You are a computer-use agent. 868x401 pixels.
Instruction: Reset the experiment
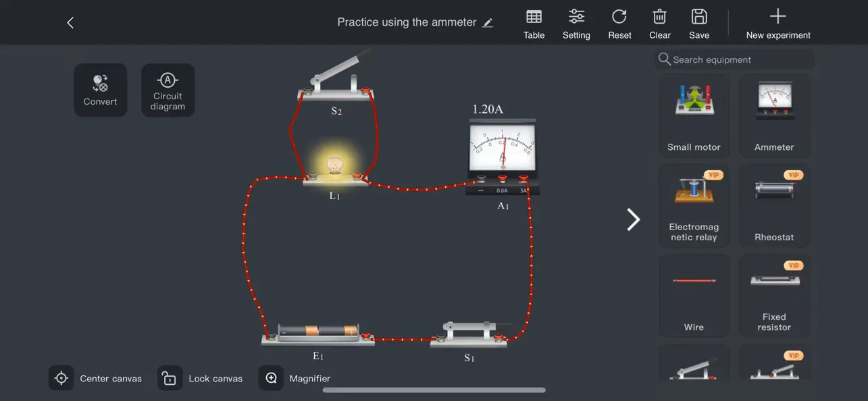click(x=619, y=24)
